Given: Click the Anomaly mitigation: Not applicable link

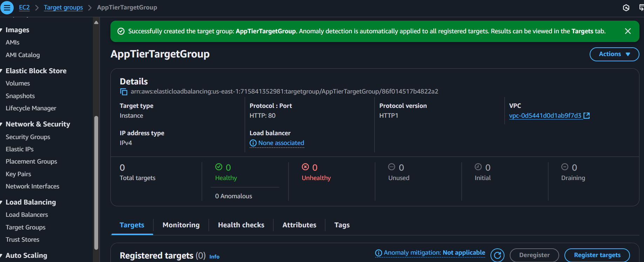Looking at the screenshot, I should point(434,253).
